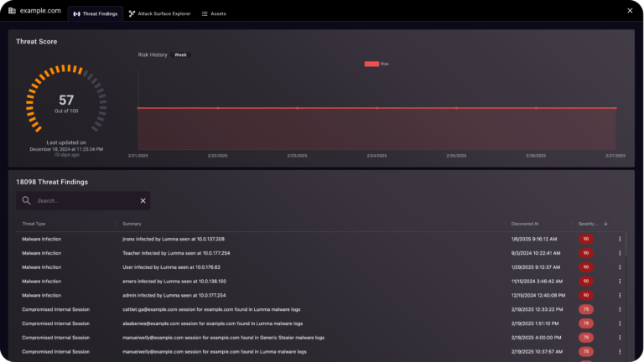
Task: Open row menu for User infected by Lumma
Action: 620,266
